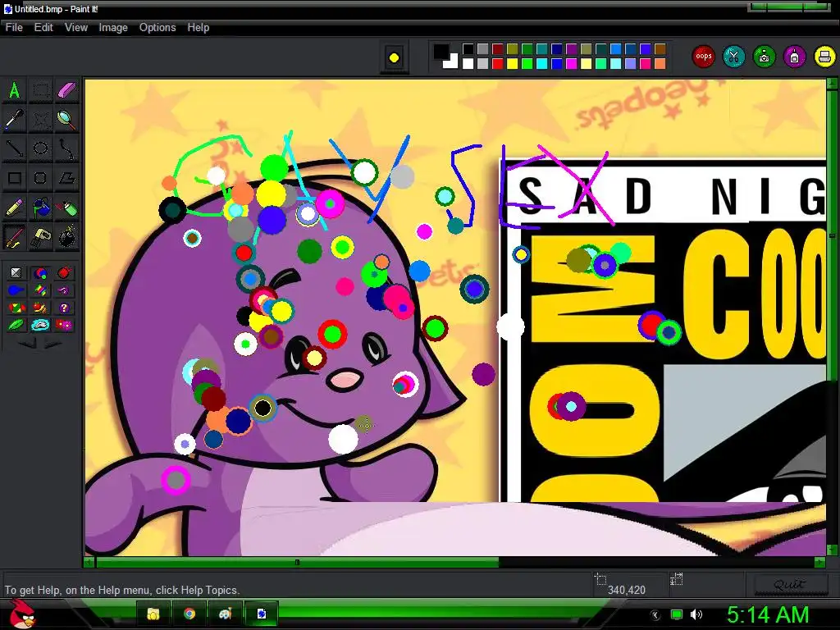Select the paint bucket Fill tool

[41, 208]
